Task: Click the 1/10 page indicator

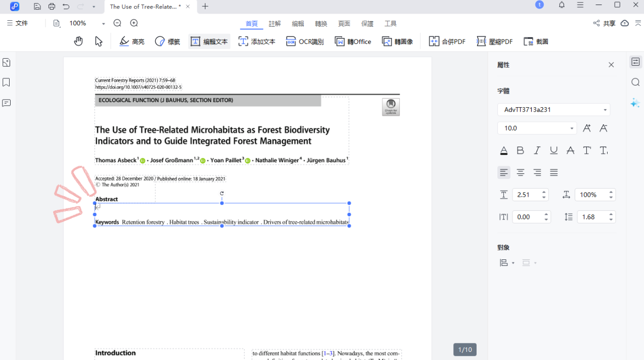Action: point(464,349)
